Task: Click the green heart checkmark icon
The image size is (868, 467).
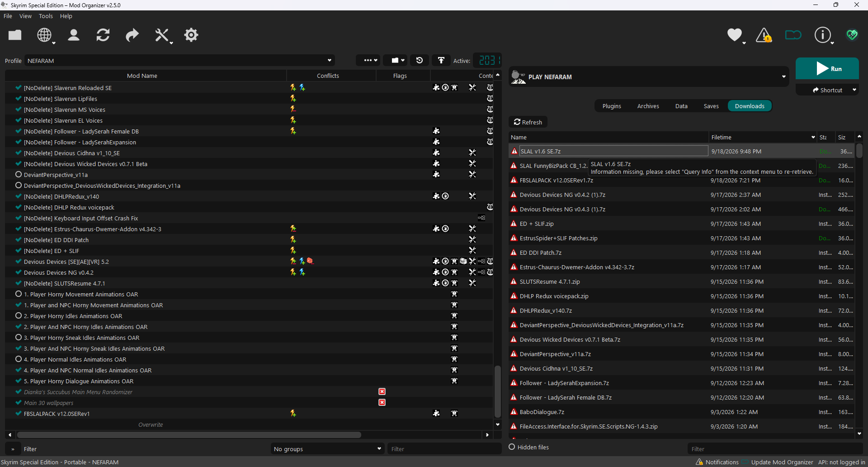Action: click(x=852, y=35)
